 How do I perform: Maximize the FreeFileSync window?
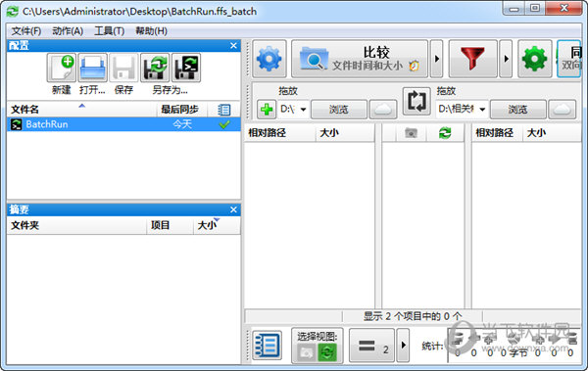click(535, 8)
